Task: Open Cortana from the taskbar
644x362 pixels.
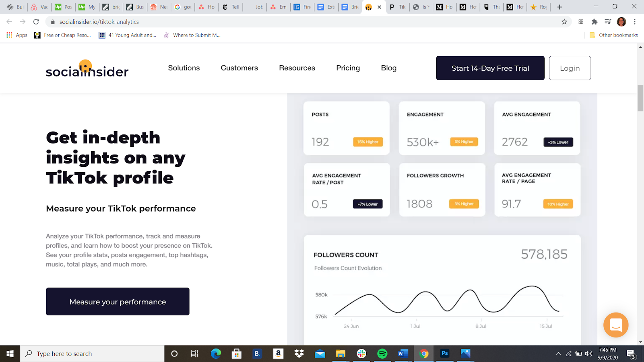Action: click(x=174, y=354)
